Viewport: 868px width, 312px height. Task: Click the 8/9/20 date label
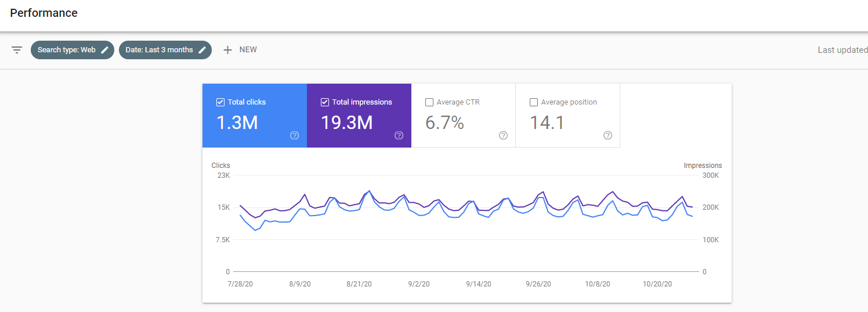[x=299, y=284]
